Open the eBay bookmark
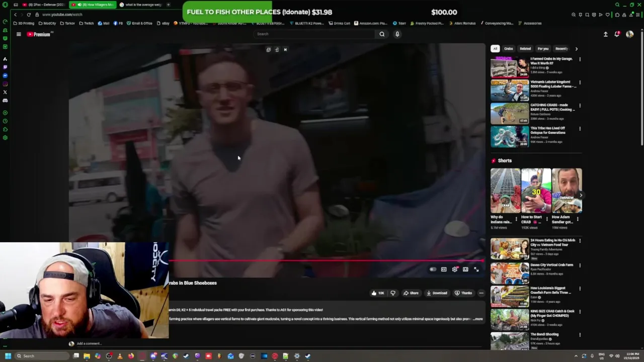644x362 pixels. [x=164, y=23]
